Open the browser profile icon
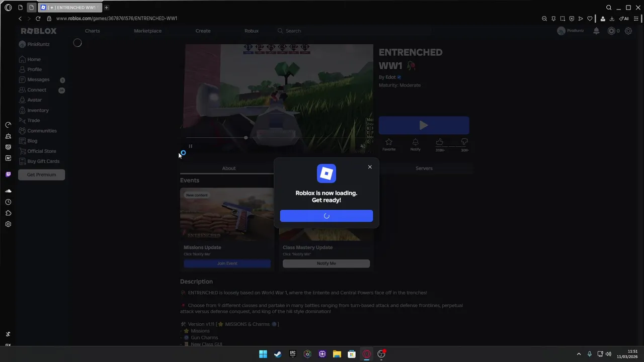 coord(603,19)
